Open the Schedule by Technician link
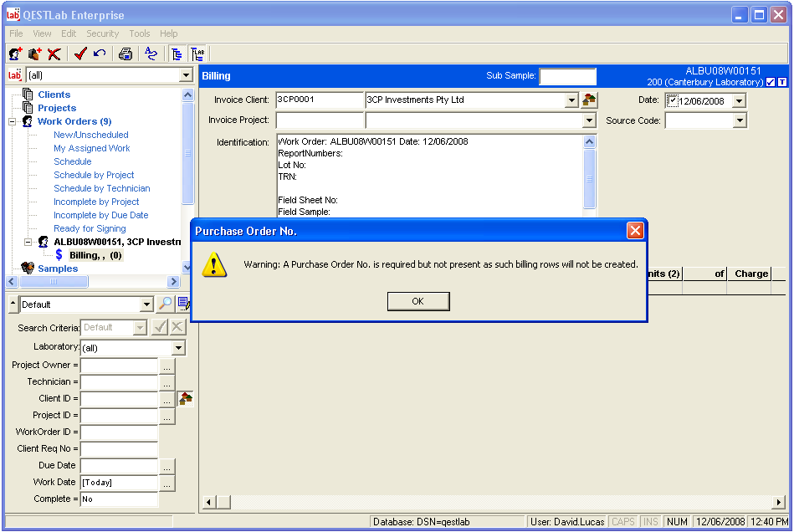Screen dimensions: 794x532 click(101, 188)
